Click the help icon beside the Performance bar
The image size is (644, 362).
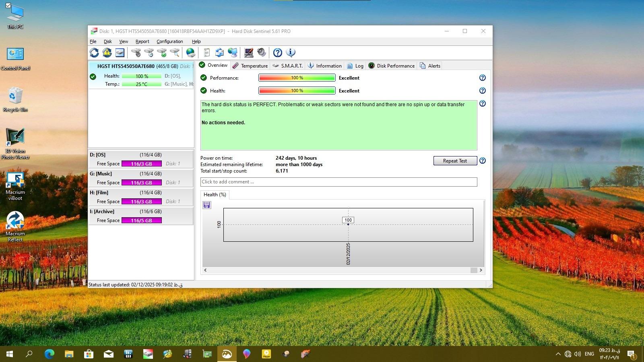click(482, 78)
